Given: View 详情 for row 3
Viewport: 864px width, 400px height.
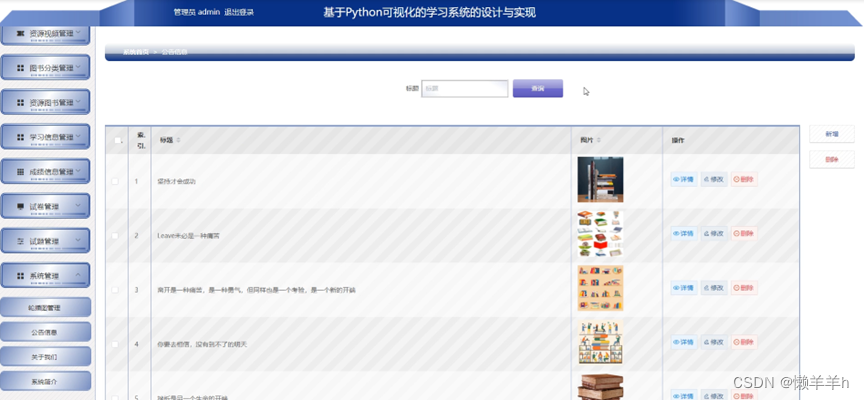Looking at the screenshot, I should click(684, 288).
